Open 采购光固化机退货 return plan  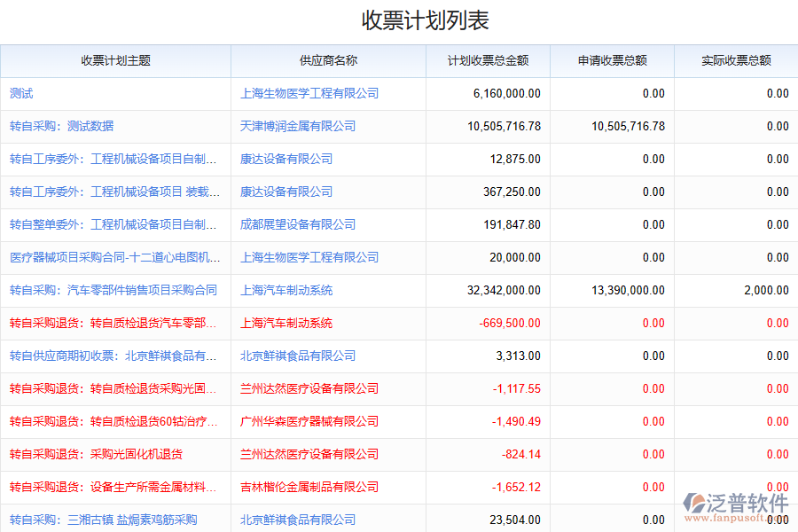point(96,454)
